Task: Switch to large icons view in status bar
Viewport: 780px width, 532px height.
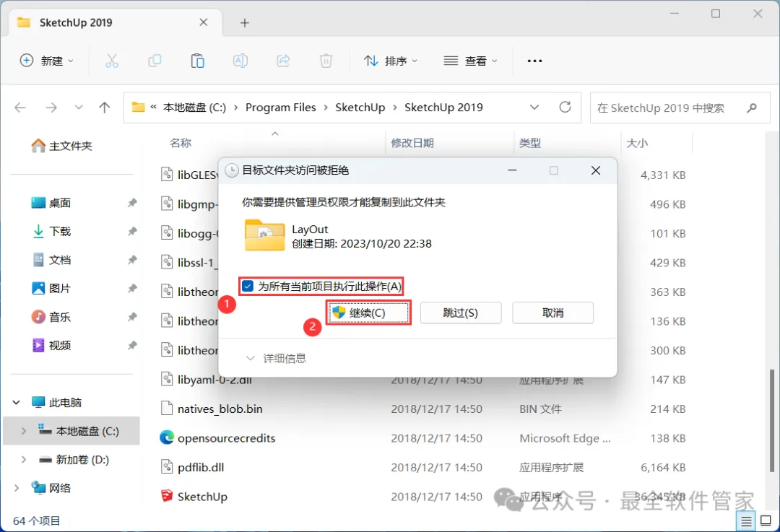Action: [766, 521]
